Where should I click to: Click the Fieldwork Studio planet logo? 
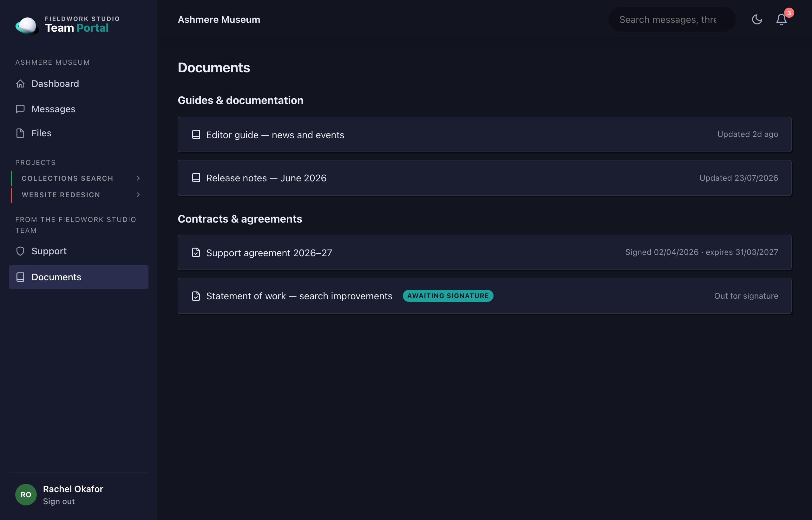[x=27, y=25]
